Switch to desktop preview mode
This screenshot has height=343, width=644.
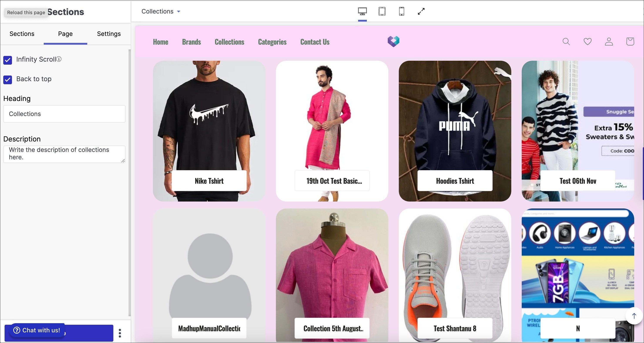[362, 12]
